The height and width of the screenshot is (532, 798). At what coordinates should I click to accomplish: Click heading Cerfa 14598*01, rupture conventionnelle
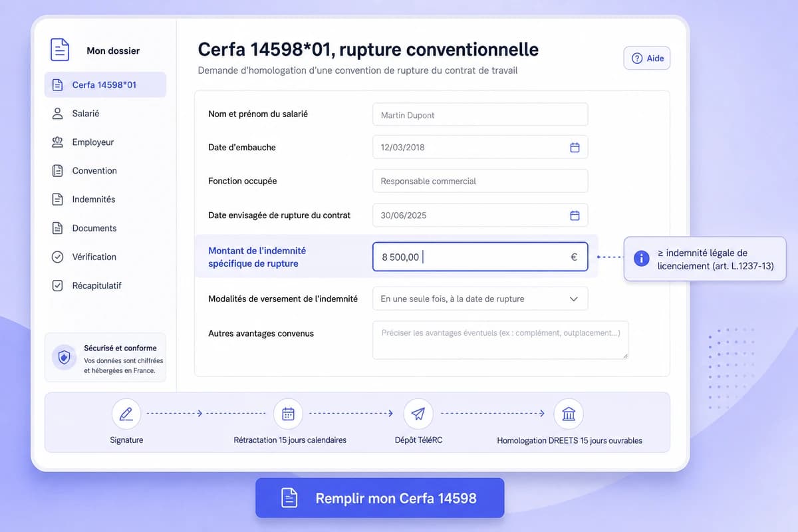pyautogui.click(x=368, y=50)
